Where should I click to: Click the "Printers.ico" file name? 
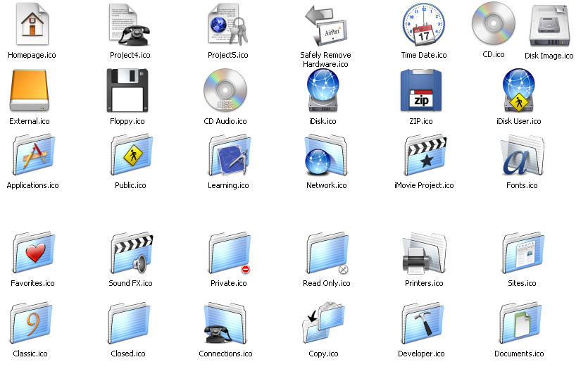point(424,283)
